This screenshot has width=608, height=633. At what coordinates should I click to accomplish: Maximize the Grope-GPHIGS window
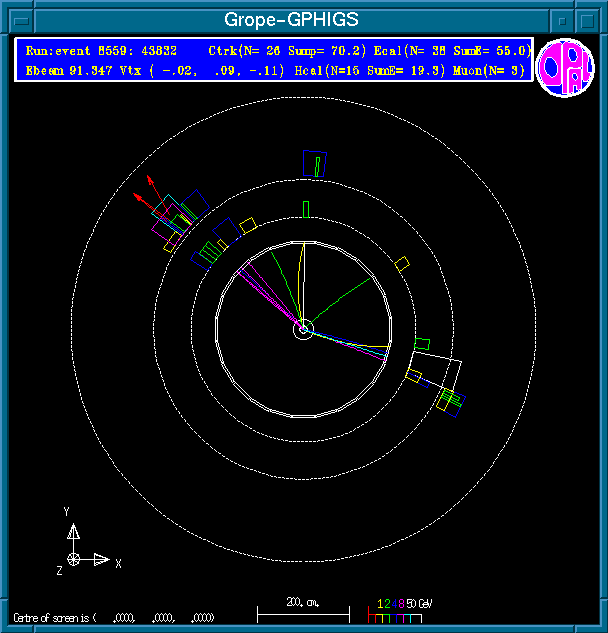click(590, 20)
